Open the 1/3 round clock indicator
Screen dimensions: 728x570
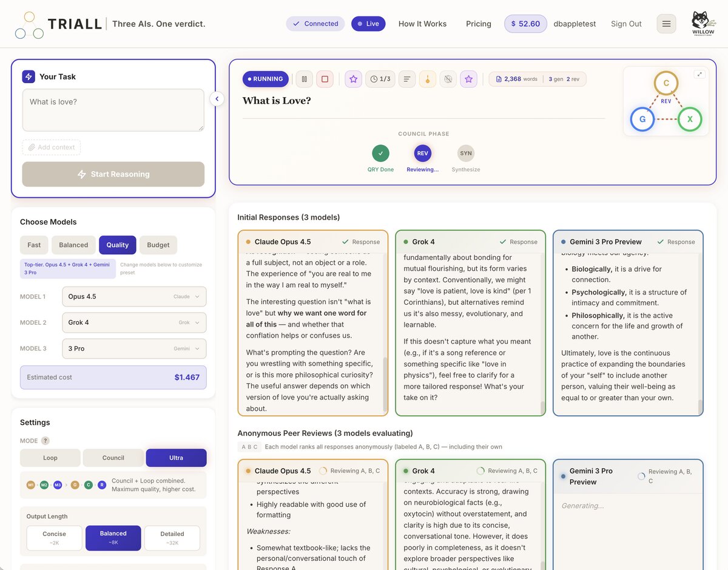380,79
